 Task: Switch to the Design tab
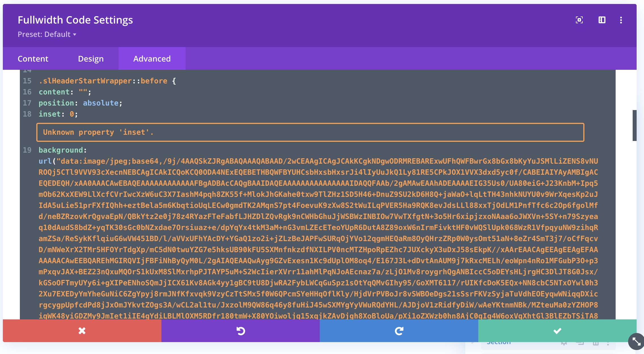coord(91,59)
